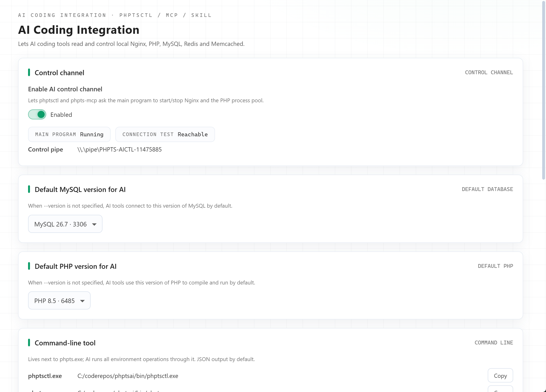The image size is (546, 392).
Task: Copy the phptsctl.exe path
Action: coord(500,376)
